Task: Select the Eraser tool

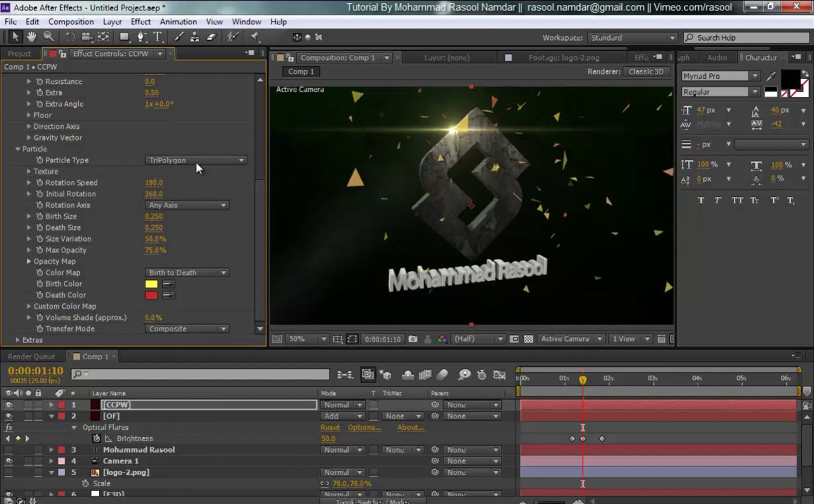Action: (212, 37)
